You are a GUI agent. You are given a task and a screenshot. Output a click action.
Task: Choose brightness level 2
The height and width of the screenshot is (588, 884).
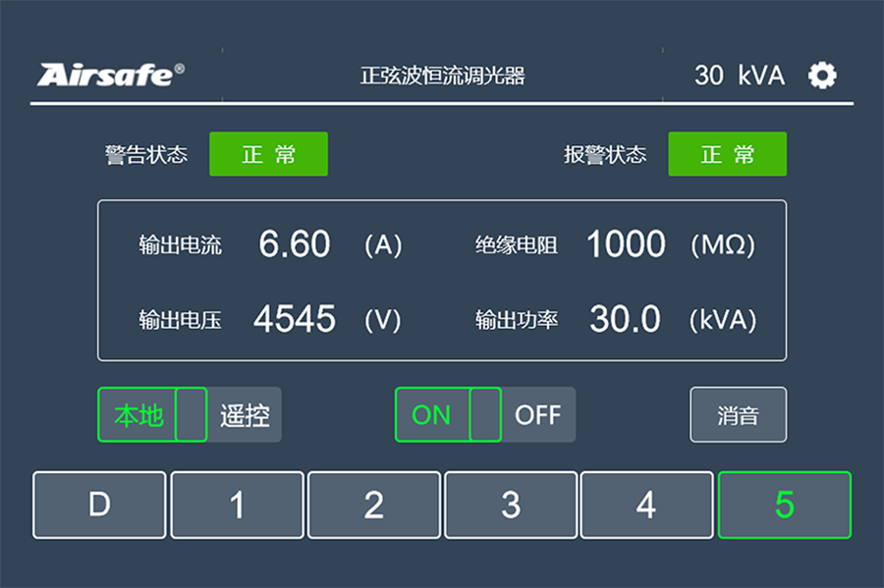pos(373,505)
